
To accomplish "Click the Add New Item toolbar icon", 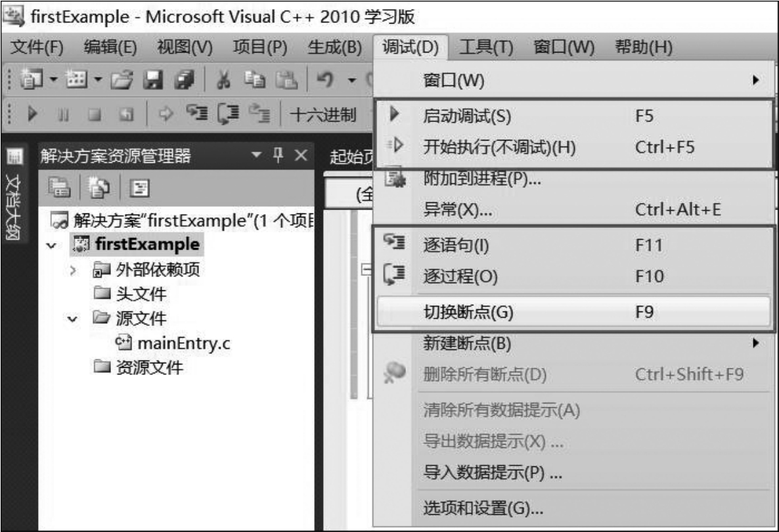I will [x=76, y=79].
